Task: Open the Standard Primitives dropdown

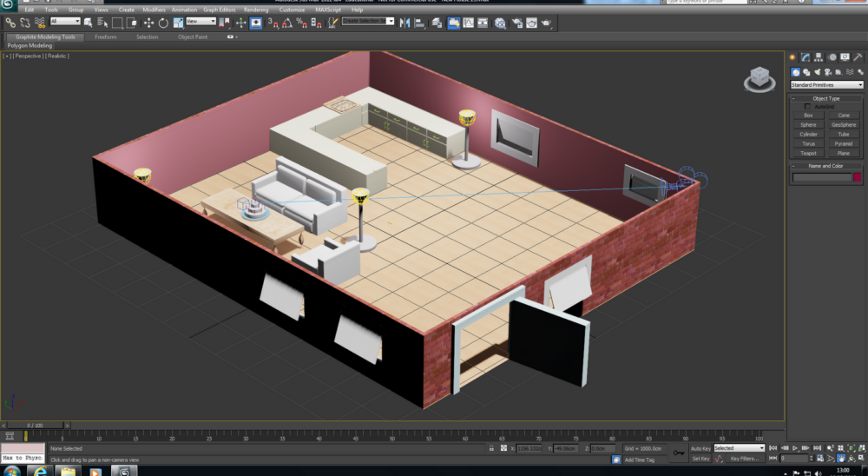Action: tap(826, 85)
